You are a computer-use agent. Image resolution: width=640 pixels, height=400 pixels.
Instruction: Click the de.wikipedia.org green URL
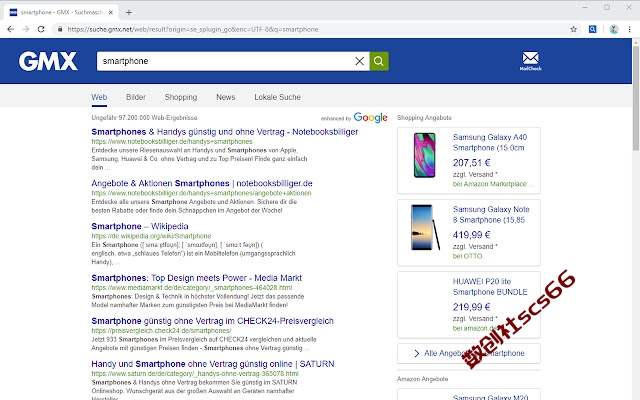151,236
